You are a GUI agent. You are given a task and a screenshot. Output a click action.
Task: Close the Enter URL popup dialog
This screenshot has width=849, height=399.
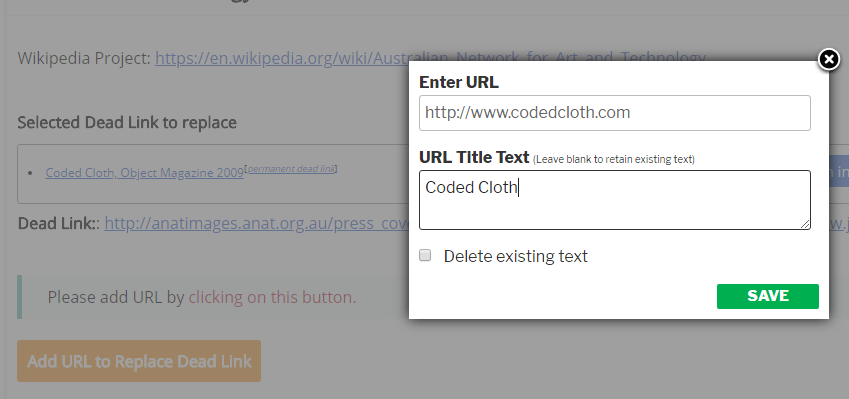tap(828, 59)
